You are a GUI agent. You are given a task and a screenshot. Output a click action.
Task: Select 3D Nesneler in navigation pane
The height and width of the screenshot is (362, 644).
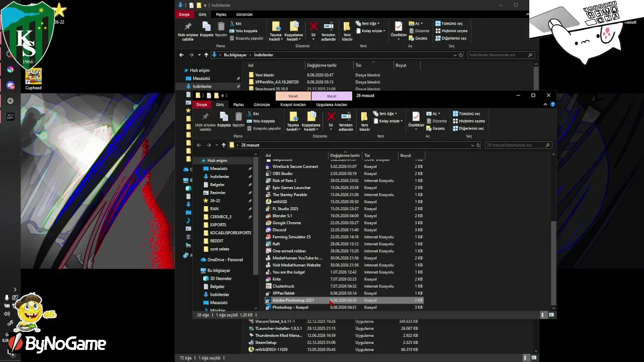click(221, 279)
